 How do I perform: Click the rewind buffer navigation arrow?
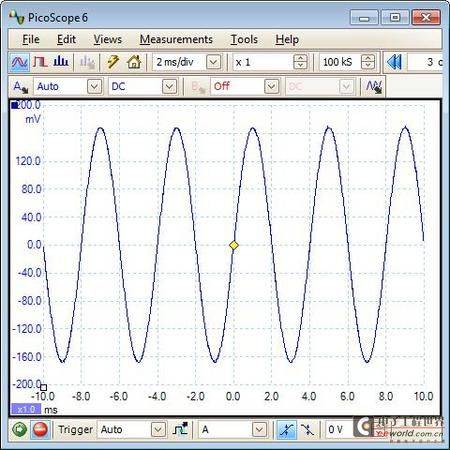point(394,62)
